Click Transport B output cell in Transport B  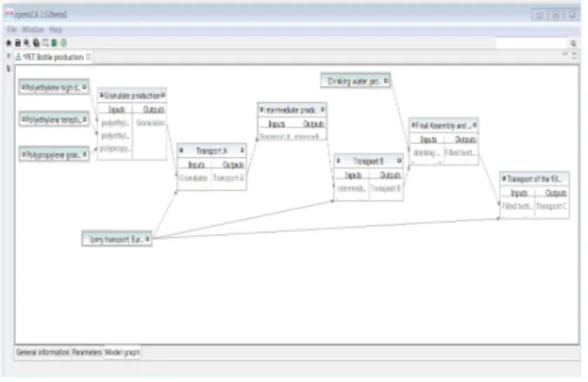(x=386, y=188)
